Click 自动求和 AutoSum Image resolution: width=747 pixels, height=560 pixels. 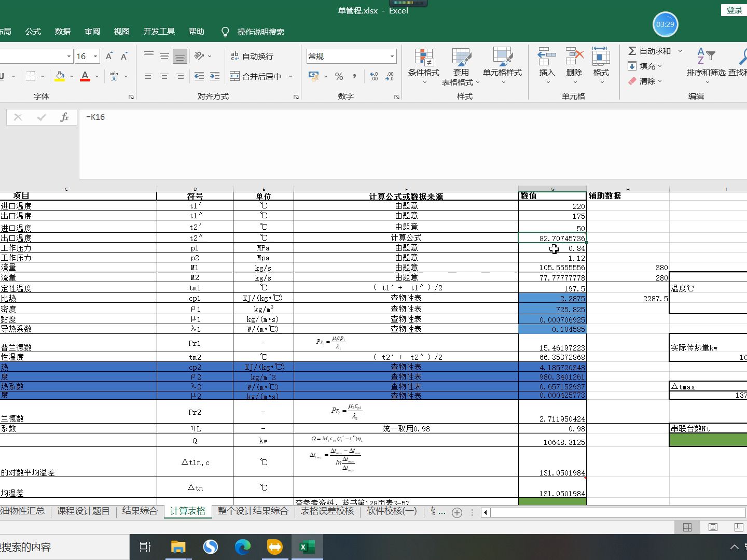[649, 51]
